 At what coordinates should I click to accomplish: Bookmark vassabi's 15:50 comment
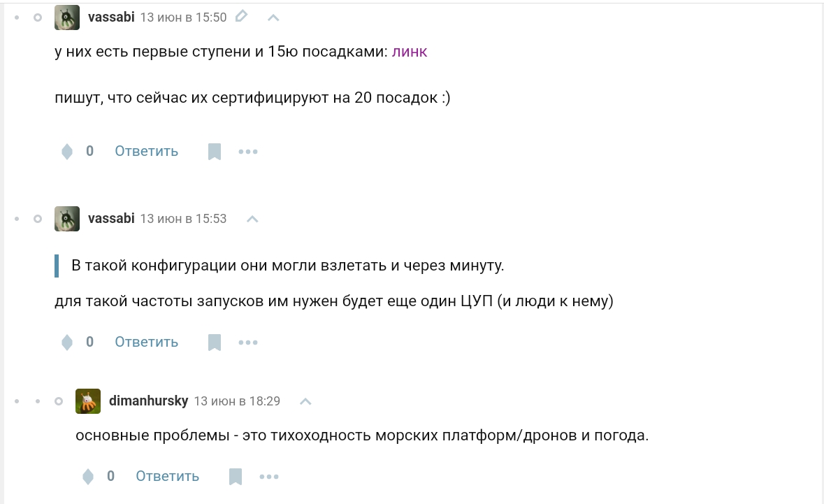click(x=215, y=152)
